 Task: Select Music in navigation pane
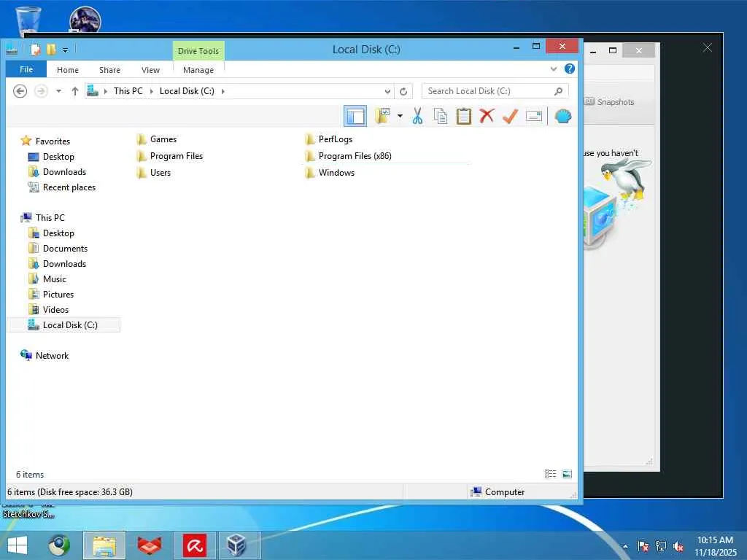47,279
